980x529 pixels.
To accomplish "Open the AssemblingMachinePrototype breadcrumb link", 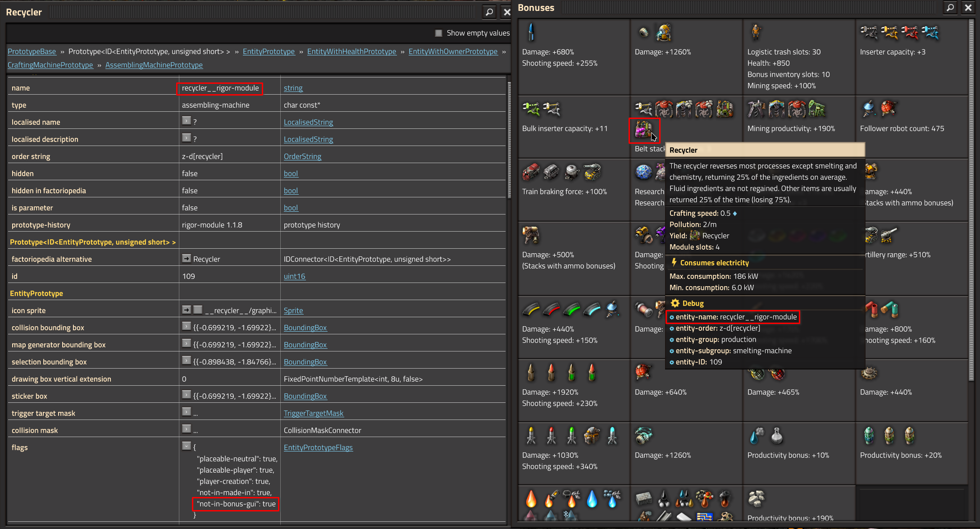I will 154,65.
